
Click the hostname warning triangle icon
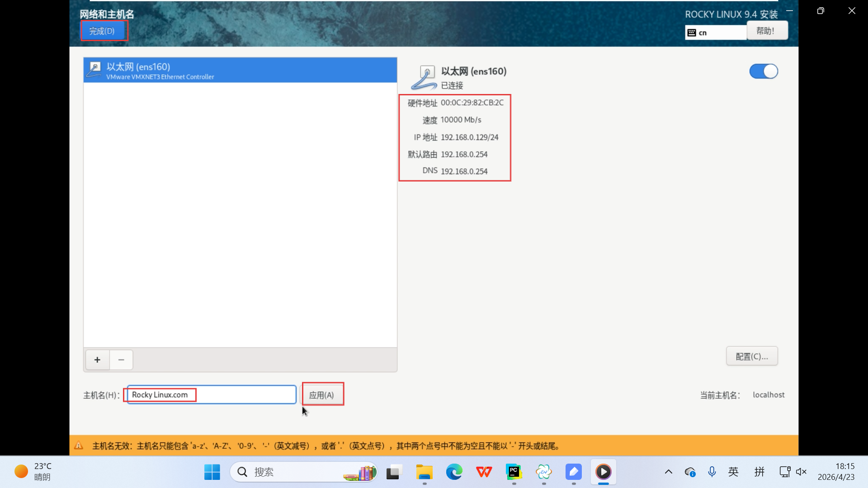click(x=79, y=446)
